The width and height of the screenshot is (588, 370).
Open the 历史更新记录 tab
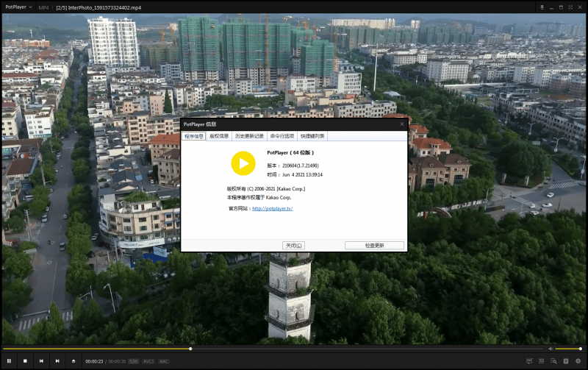pyautogui.click(x=249, y=136)
